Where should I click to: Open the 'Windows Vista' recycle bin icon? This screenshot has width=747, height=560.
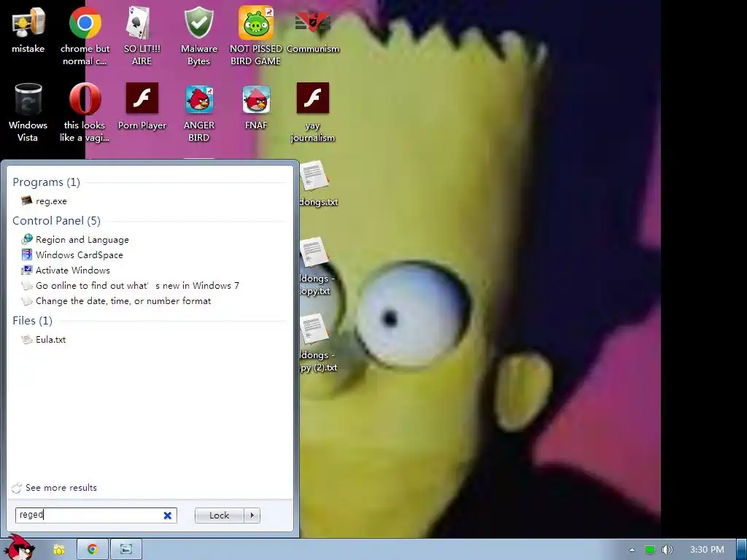tap(28, 112)
